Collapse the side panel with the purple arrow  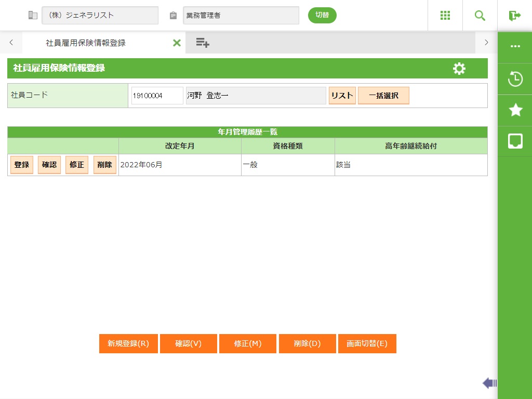pos(489,383)
